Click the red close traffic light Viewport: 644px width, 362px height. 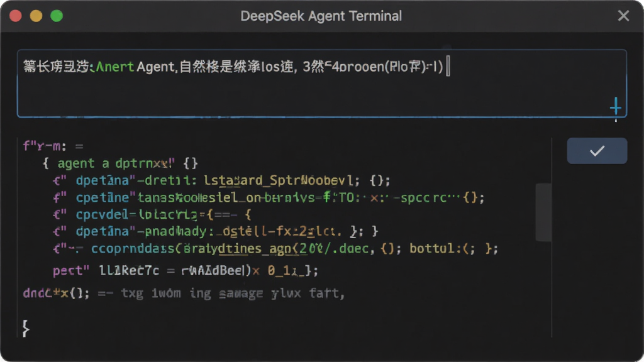click(16, 16)
